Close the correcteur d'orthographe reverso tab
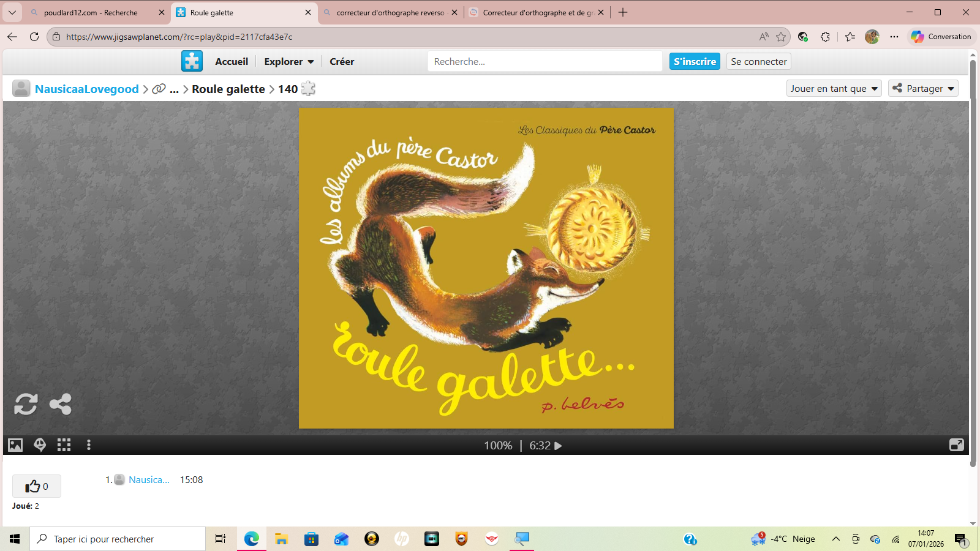 point(454,12)
